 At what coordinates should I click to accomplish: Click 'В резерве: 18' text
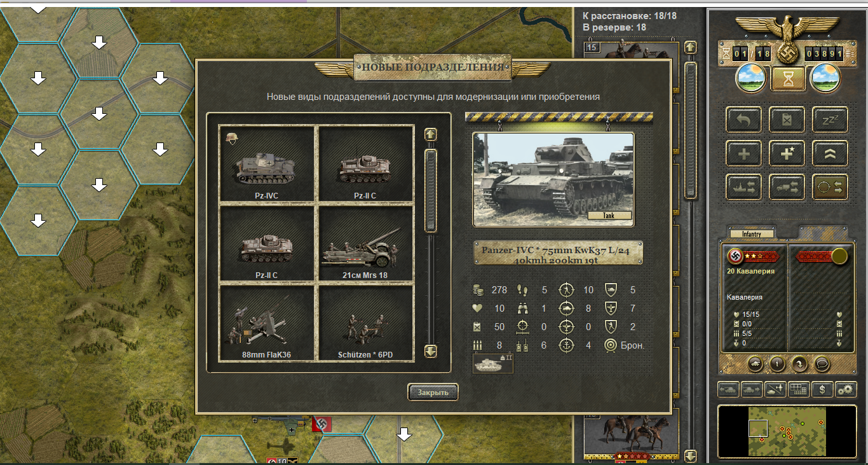(x=614, y=27)
